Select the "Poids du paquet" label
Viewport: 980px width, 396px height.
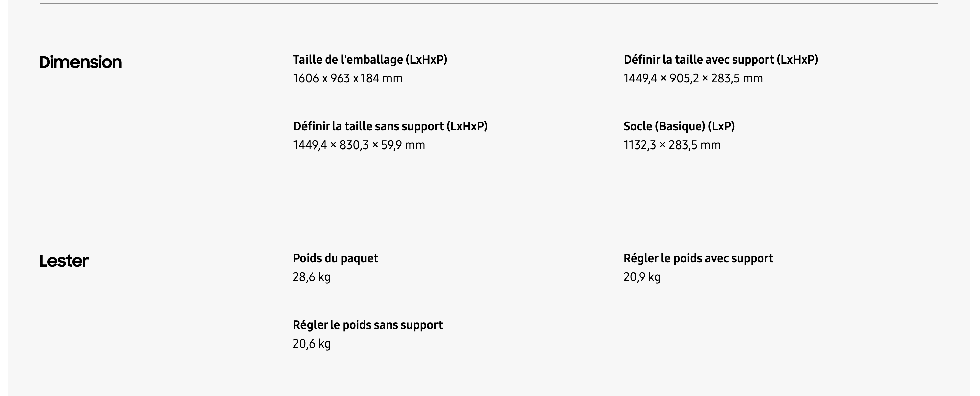(335, 258)
